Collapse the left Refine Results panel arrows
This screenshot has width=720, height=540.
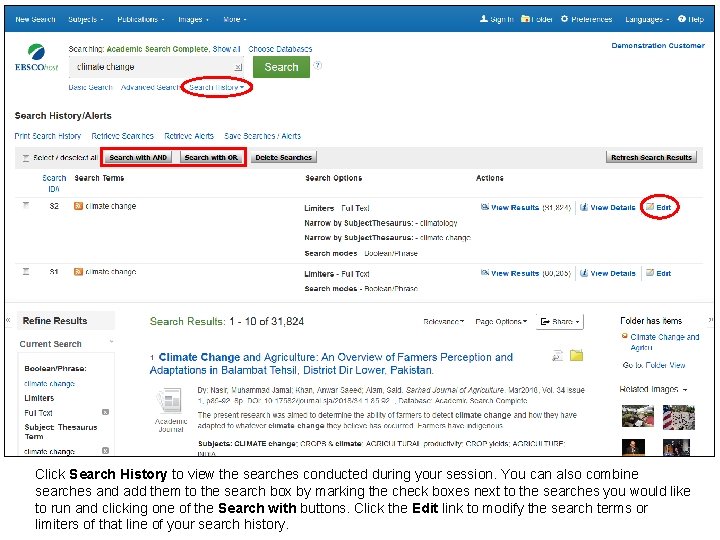point(8,320)
